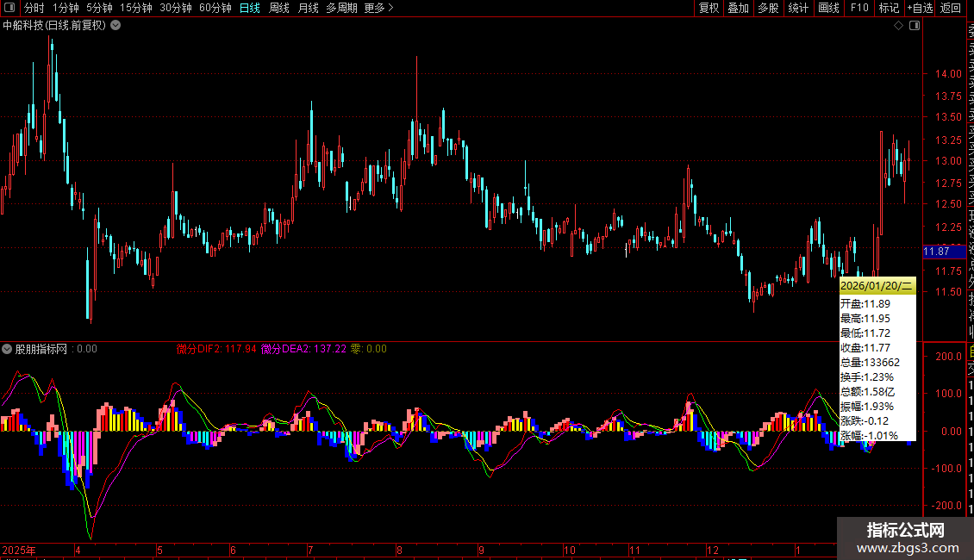The image size is (974, 560).
Task: Click the 11.87 current price marker
Action: (x=944, y=252)
